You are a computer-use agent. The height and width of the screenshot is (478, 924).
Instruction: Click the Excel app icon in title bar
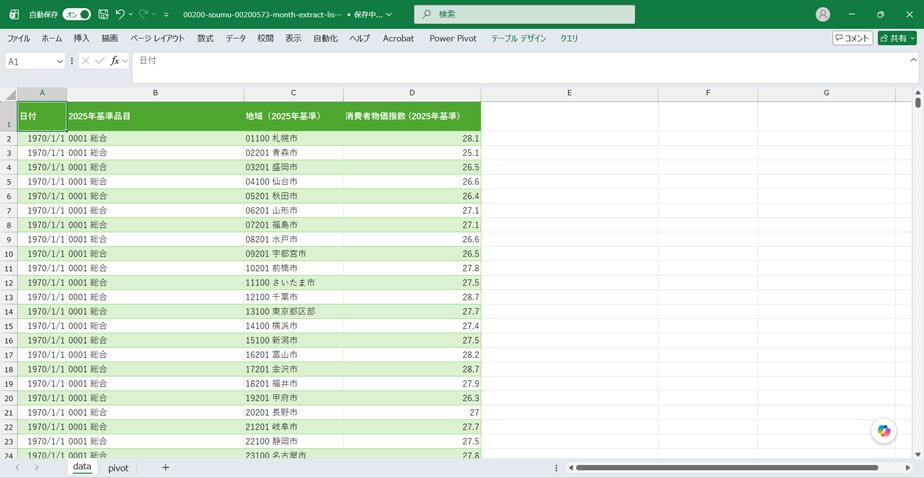(x=14, y=14)
